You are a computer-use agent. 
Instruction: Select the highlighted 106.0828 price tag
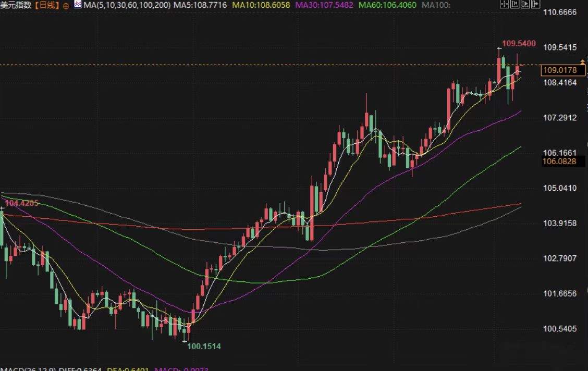(x=563, y=162)
